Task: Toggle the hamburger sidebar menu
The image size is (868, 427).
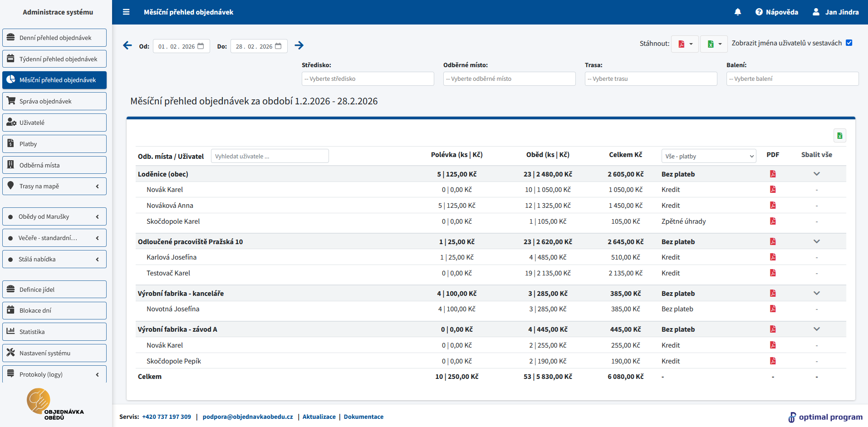Action: pos(126,12)
